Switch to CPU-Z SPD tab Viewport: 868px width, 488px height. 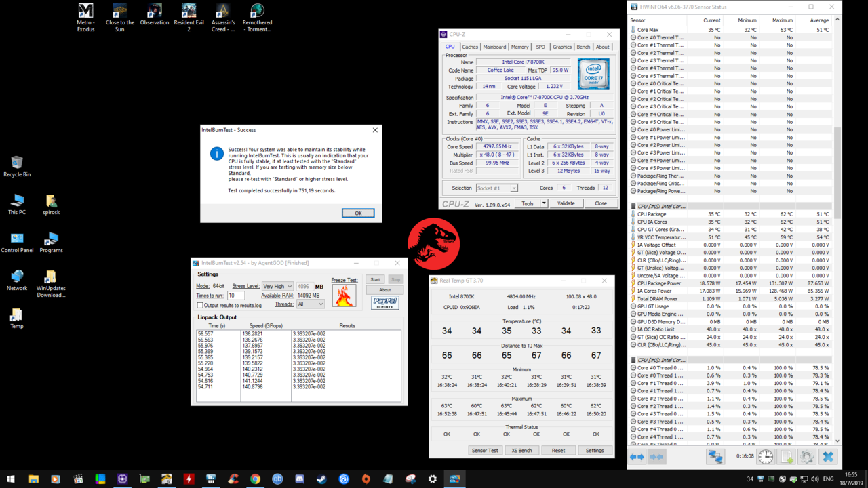(x=540, y=47)
